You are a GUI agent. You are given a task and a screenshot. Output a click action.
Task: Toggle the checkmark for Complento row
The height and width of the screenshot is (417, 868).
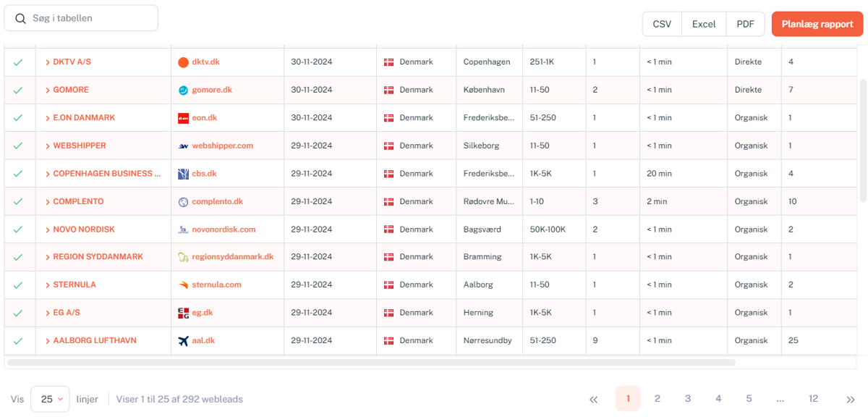[x=18, y=202]
